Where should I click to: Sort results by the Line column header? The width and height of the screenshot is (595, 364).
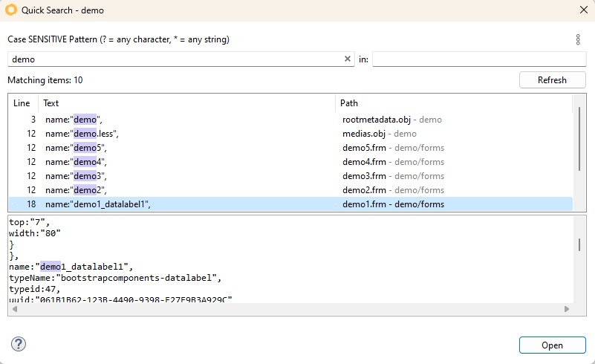(x=22, y=103)
